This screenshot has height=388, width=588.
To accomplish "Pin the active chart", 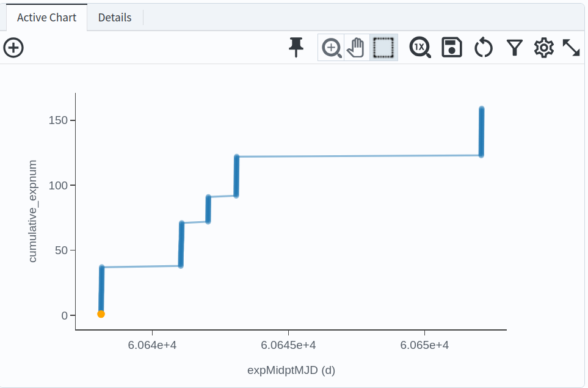I will point(296,47).
